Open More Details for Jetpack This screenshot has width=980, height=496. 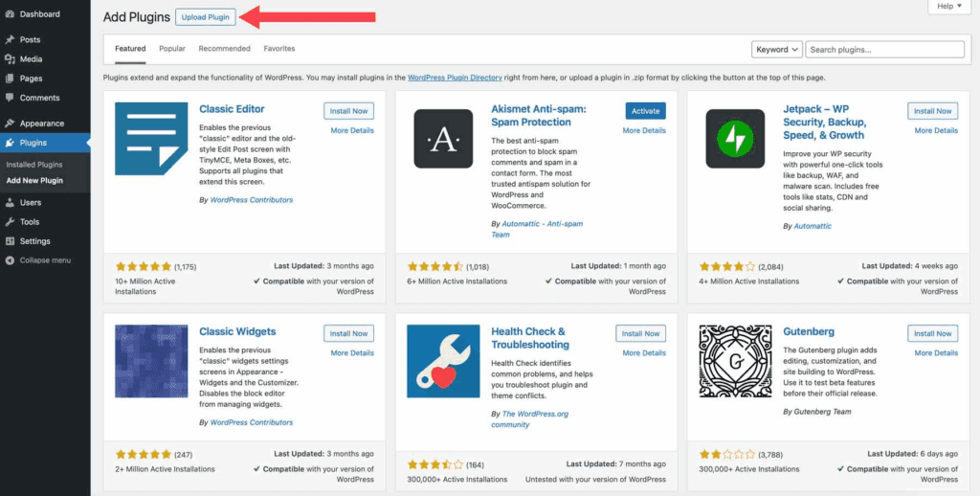[x=936, y=131]
